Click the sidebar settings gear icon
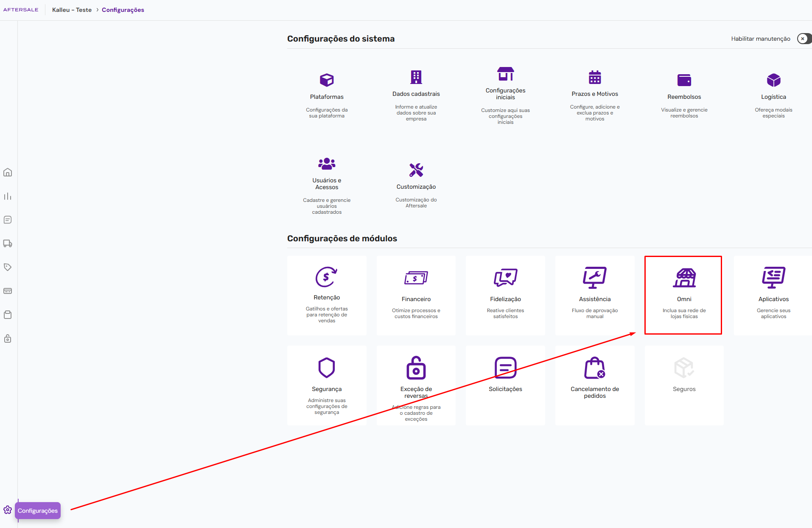 tap(8, 510)
